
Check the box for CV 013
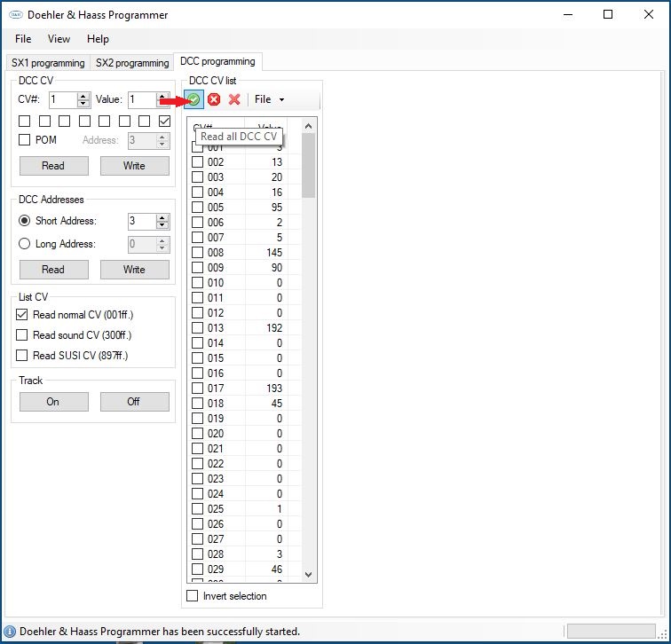197,328
